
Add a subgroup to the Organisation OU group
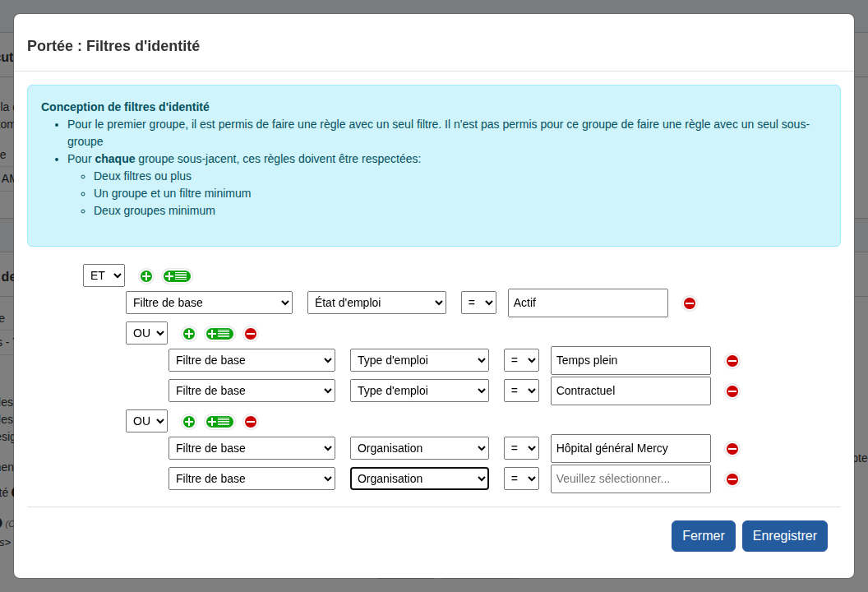(219, 422)
